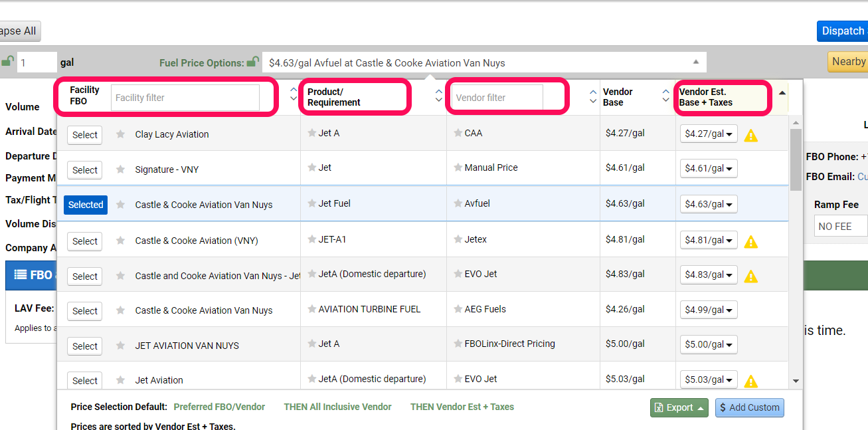Star the CAA vendor
868x430 pixels.
click(x=458, y=133)
